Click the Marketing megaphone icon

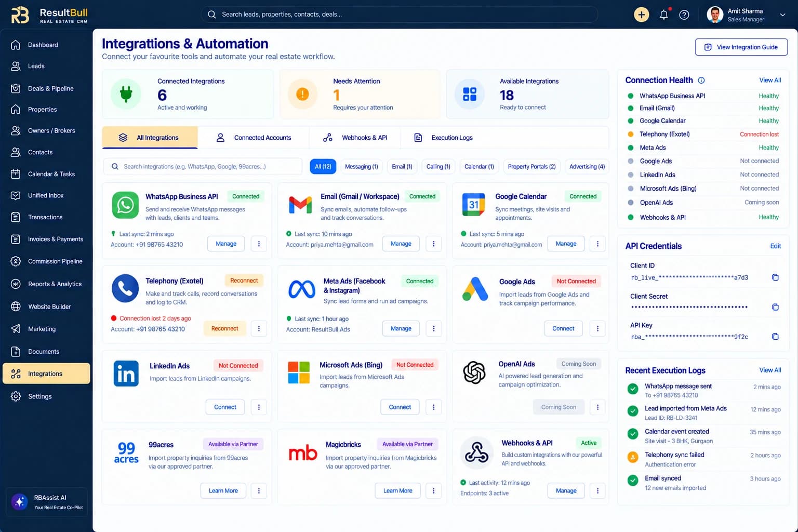pos(16,329)
